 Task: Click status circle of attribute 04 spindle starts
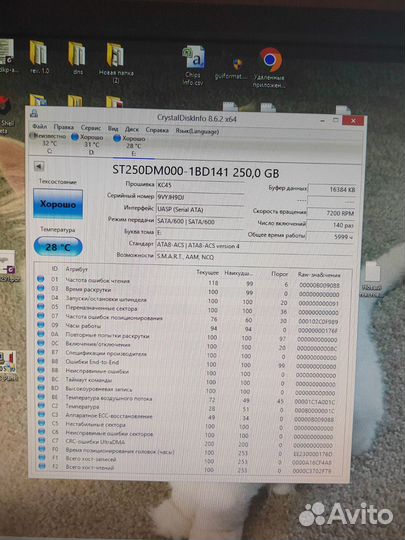pos(41,297)
